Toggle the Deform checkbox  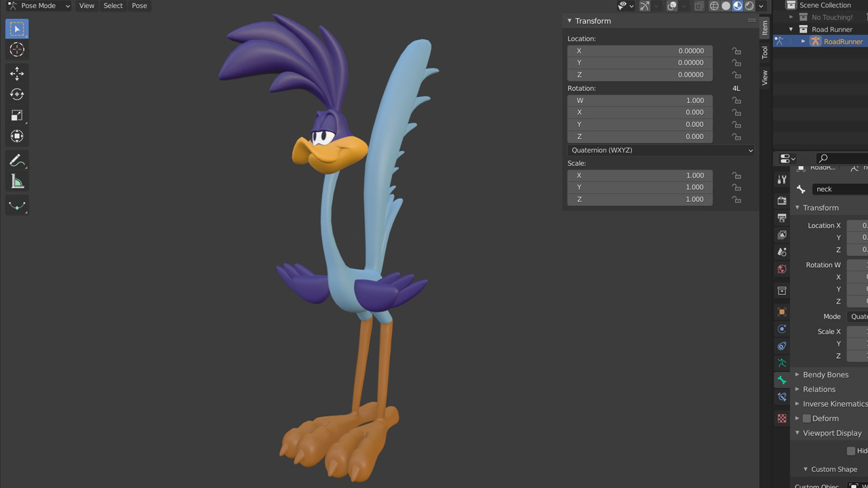[807, 419]
